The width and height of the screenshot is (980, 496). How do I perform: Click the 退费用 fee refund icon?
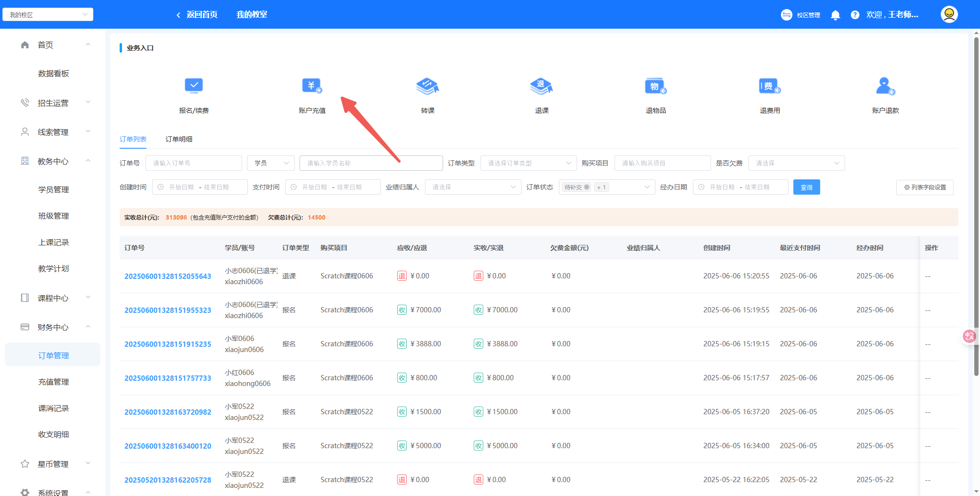(769, 87)
